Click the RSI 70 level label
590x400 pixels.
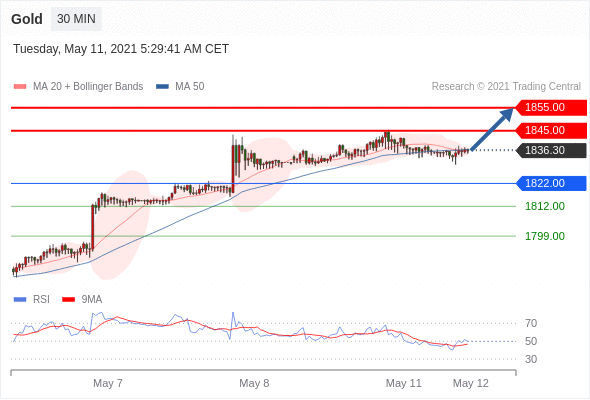(531, 323)
